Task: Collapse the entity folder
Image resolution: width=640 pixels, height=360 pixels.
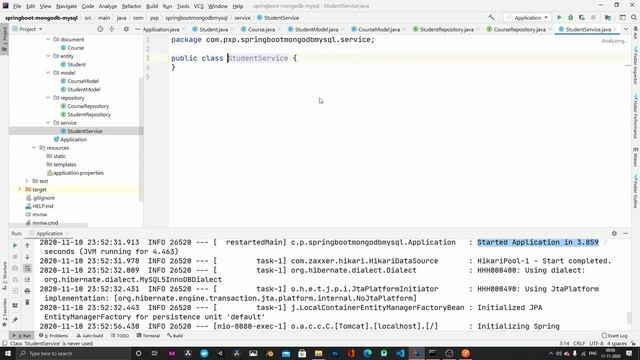Action: coord(48,56)
